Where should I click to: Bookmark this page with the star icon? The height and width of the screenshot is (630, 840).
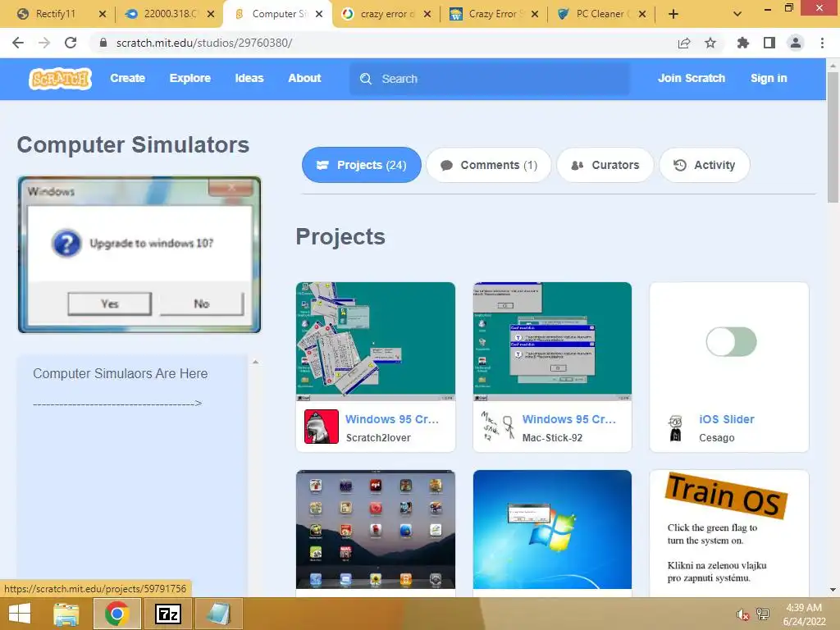click(x=710, y=43)
